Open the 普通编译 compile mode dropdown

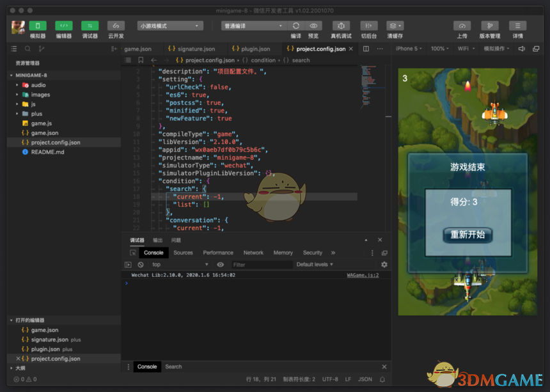(254, 26)
